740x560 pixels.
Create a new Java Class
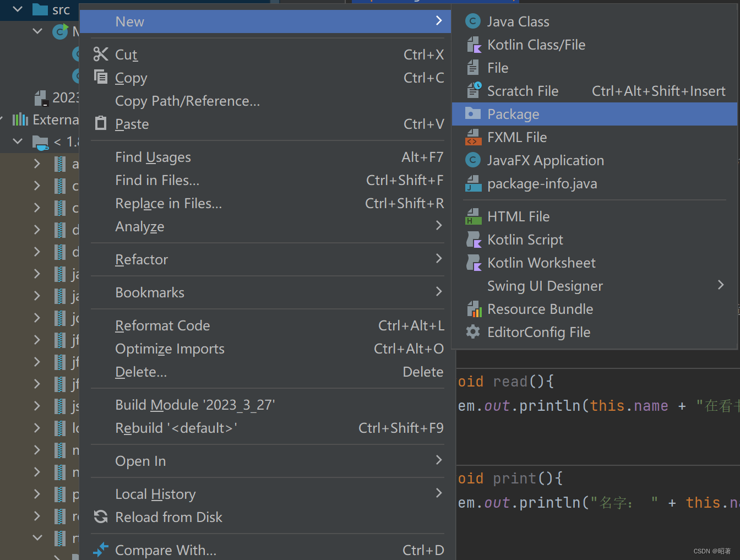(x=595, y=21)
